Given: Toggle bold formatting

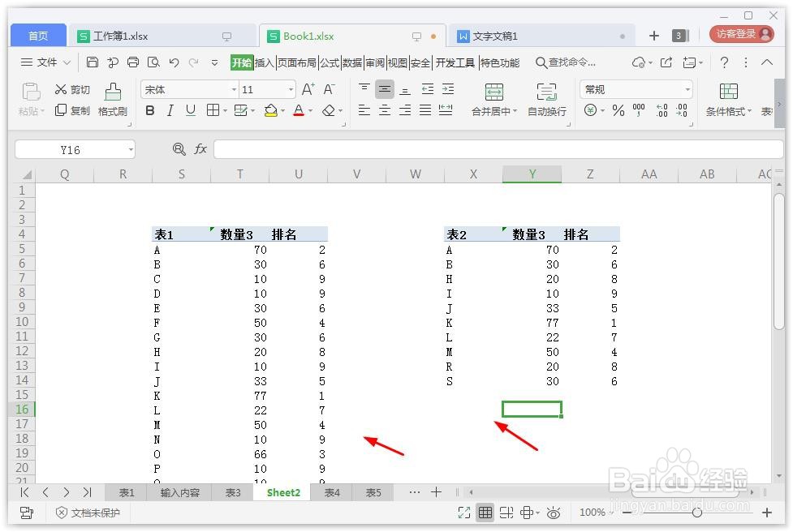Looking at the screenshot, I should tap(149, 111).
